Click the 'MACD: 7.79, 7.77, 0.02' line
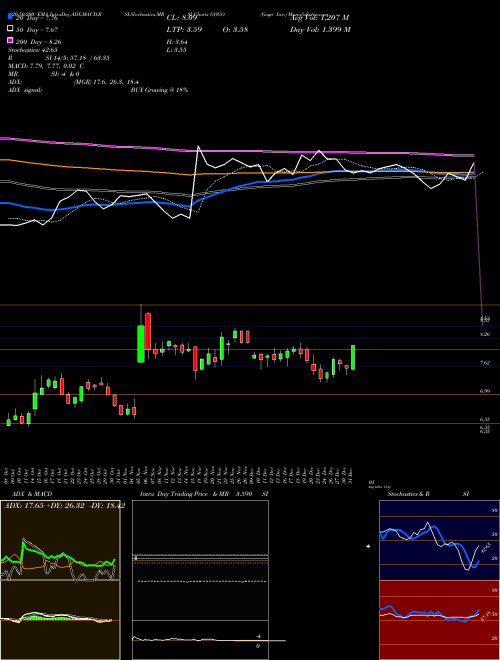This screenshot has width=500, height=660. tap(45, 66)
